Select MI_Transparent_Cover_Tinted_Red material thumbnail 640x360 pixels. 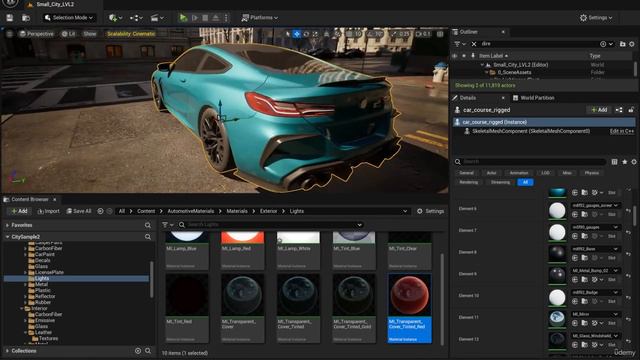coord(409,295)
